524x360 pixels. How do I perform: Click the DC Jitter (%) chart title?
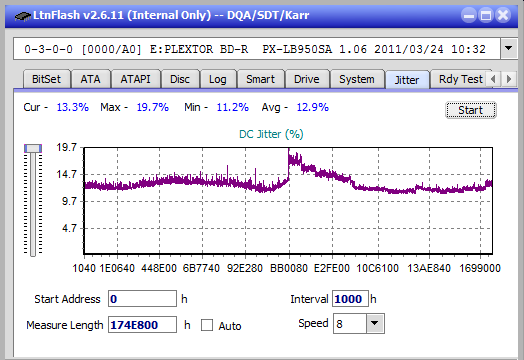(x=271, y=134)
